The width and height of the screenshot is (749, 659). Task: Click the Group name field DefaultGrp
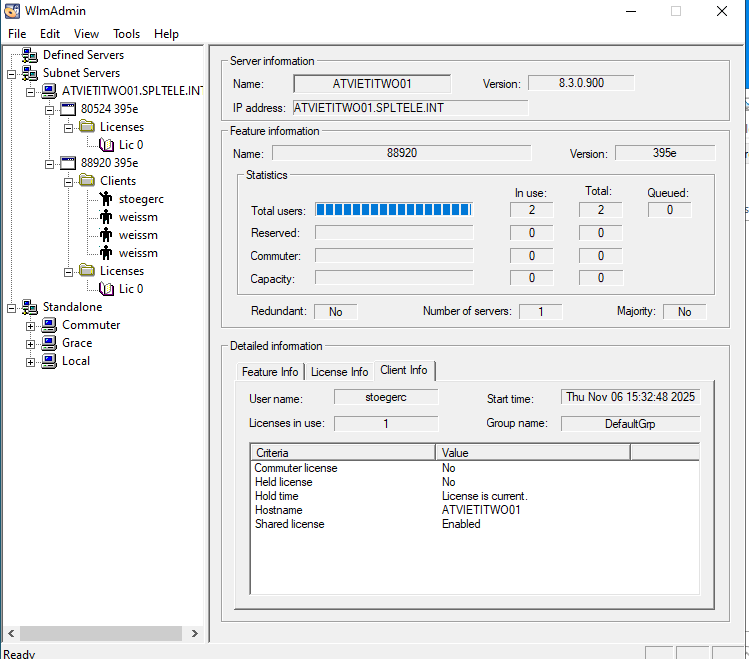(x=631, y=424)
